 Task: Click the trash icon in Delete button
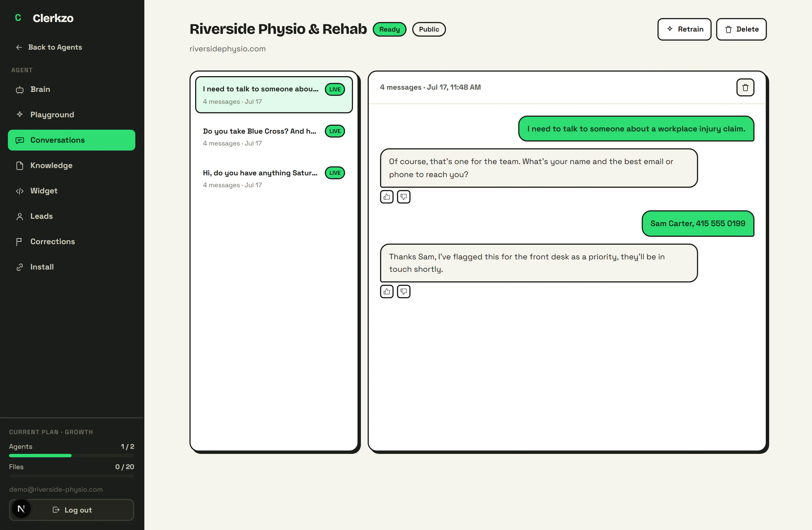[x=729, y=29]
